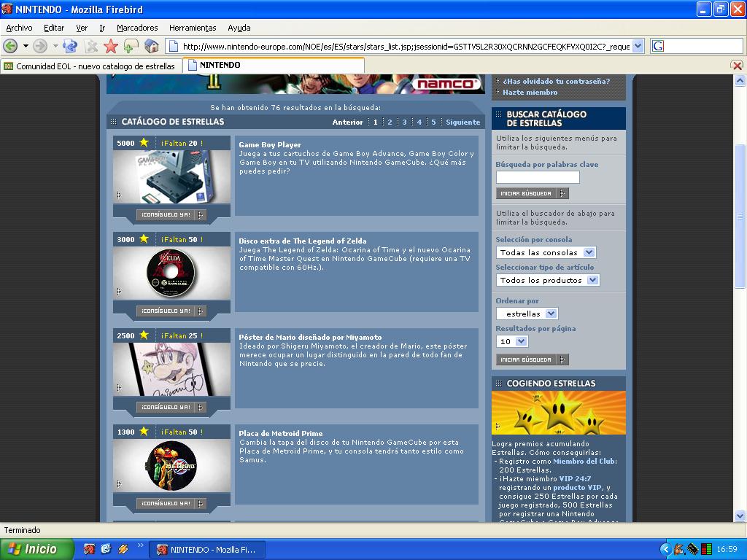747x560 pixels.
Task: Click ¡Consíguelo ya! for Metroid Prime plate
Action: tap(171, 503)
